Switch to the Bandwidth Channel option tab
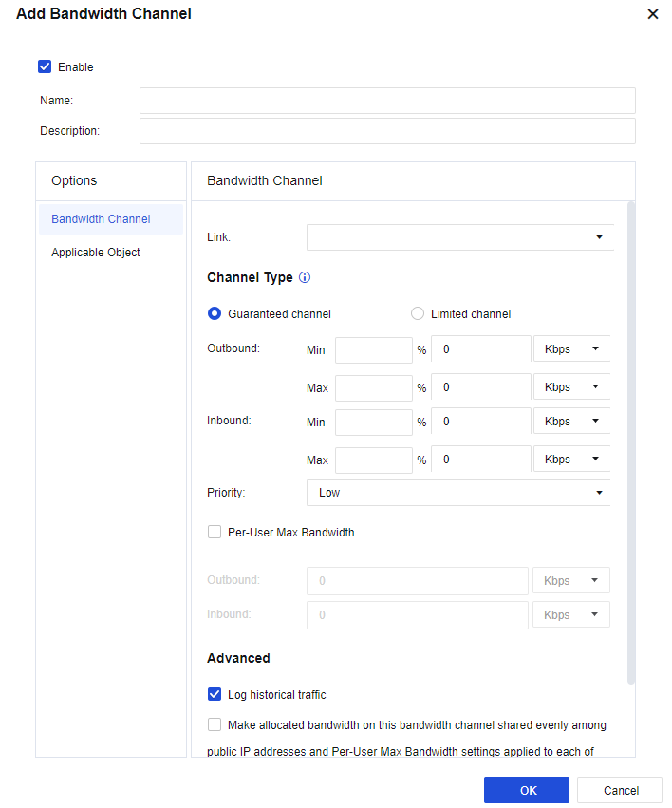This screenshot has height=808, width=672. [x=101, y=219]
